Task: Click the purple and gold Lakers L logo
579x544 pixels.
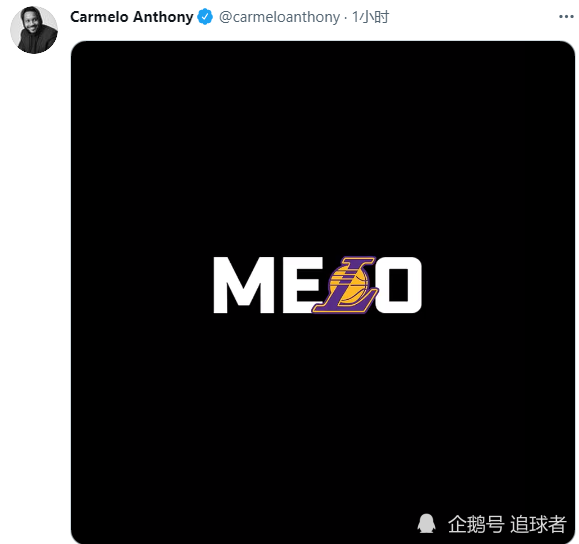Action: [345, 285]
